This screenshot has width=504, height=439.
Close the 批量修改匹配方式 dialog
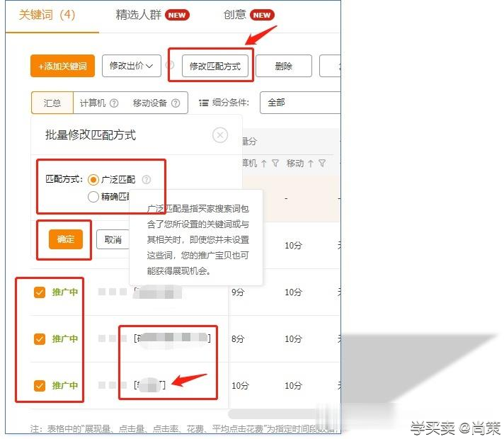220,135
